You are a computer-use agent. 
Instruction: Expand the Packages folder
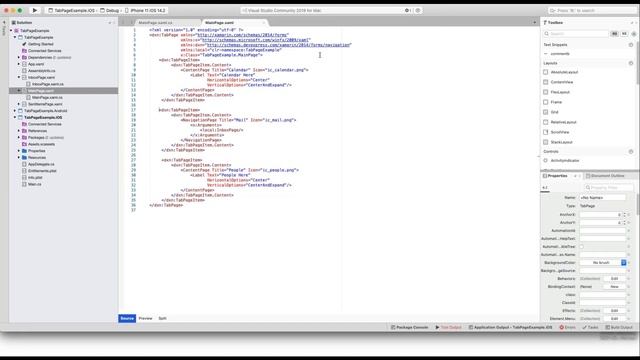coord(19,138)
